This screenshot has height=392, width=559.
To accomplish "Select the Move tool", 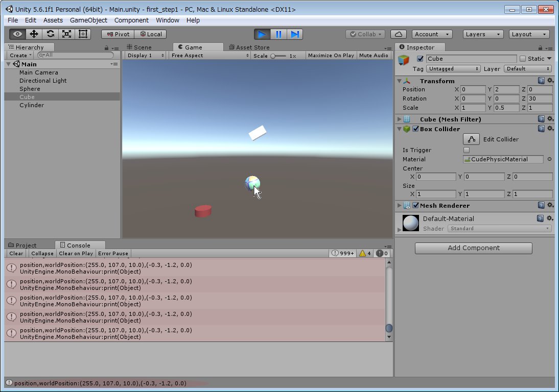I will click(x=34, y=34).
